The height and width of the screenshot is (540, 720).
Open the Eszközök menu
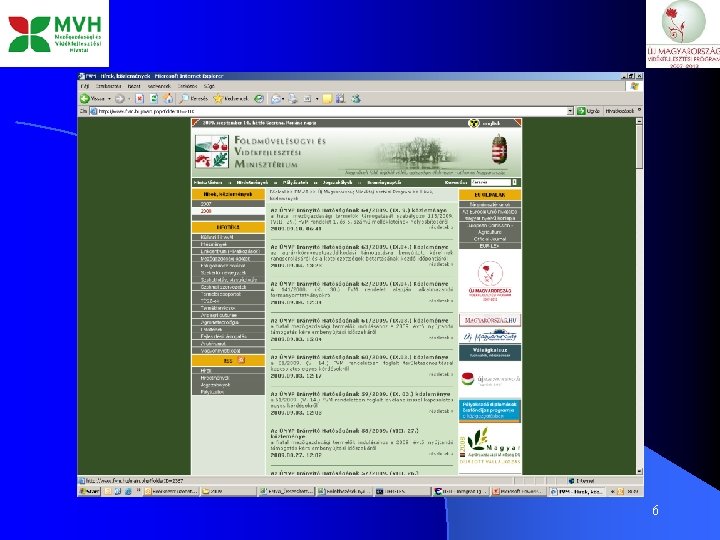pos(187,86)
